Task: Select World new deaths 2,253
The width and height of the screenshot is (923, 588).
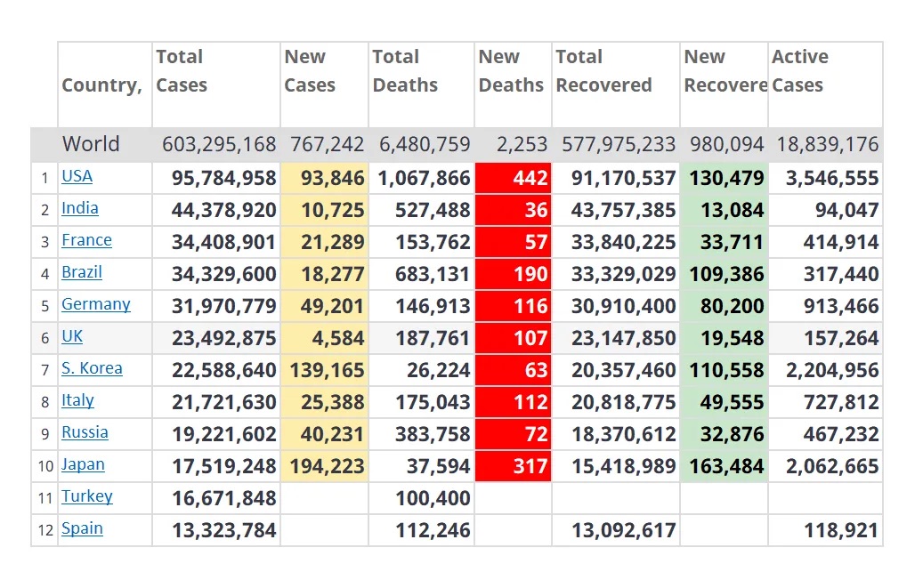Action: (x=522, y=145)
